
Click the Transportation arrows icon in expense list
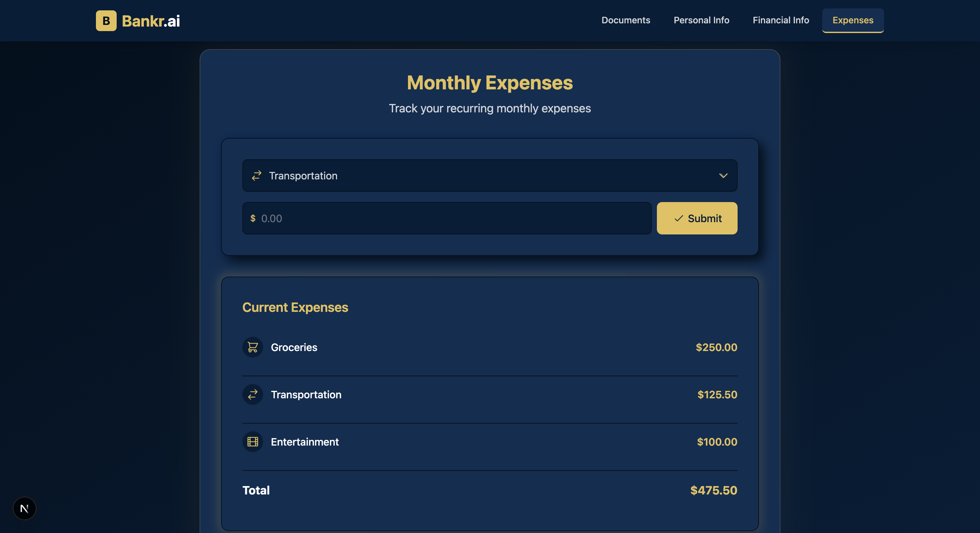coord(252,395)
